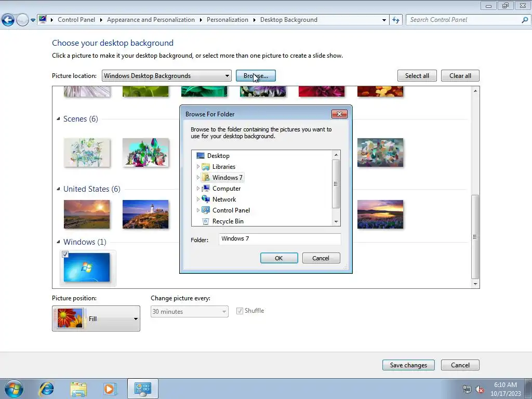The height and width of the screenshot is (399, 532).
Task: Click the Control Panel icon in address bar
Action: (43, 19)
